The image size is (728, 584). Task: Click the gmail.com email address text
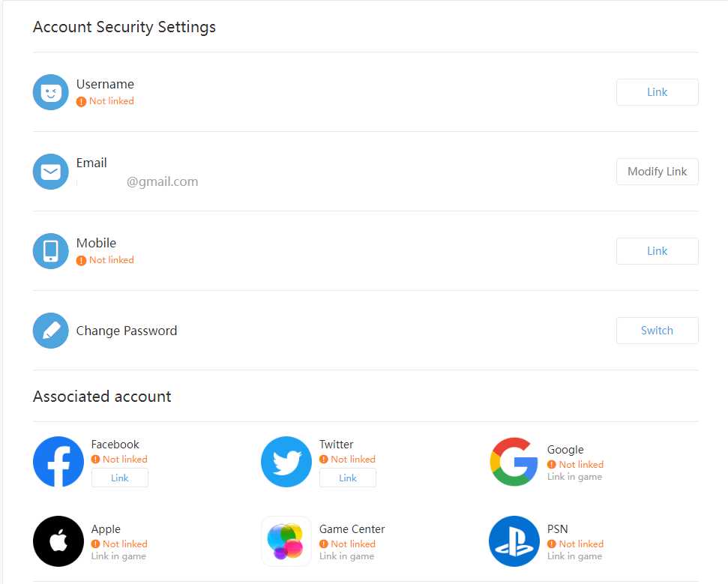162,181
